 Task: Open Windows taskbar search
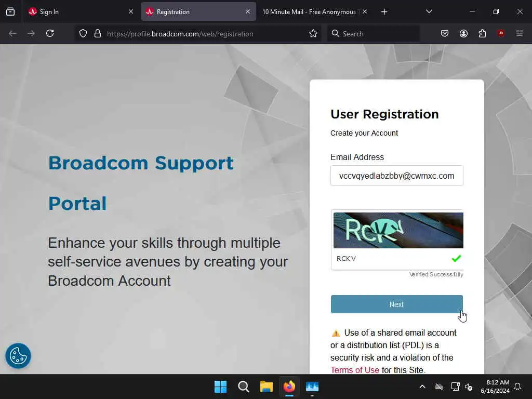(x=243, y=387)
